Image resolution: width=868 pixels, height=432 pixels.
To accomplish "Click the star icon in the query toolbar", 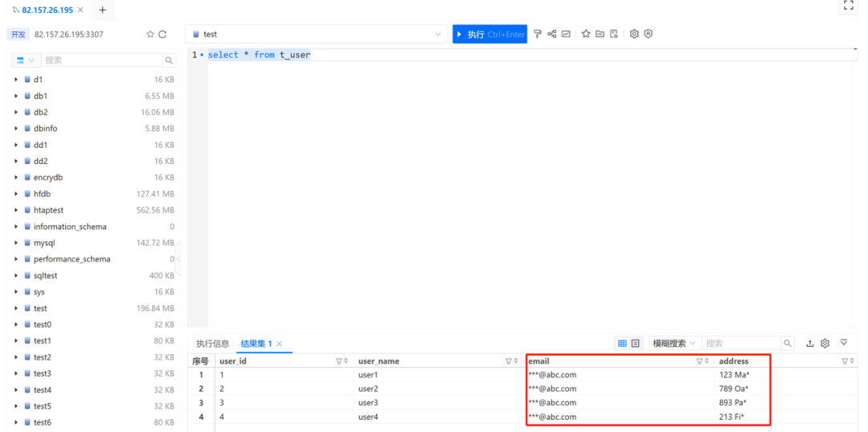I will click(x=586, y=34).
